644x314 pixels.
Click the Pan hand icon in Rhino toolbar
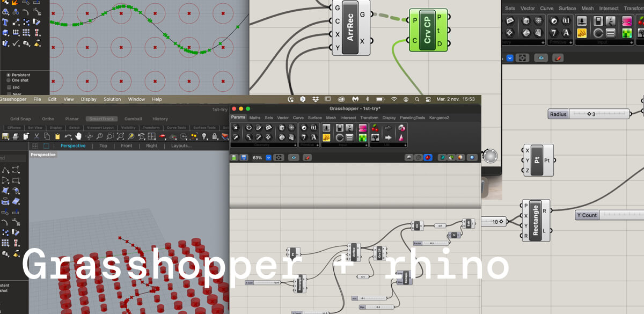[78, 137]
